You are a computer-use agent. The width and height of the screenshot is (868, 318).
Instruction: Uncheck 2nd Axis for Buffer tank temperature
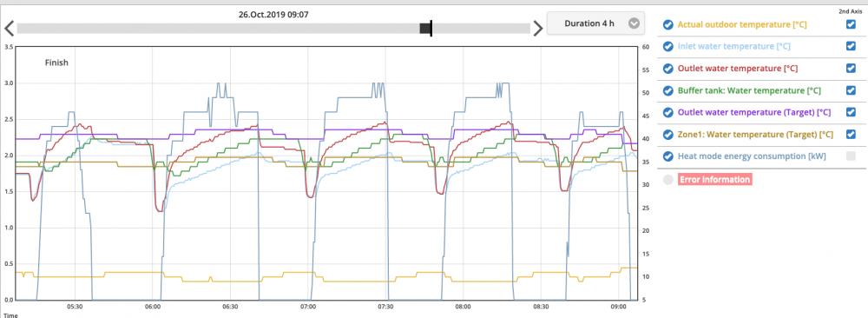[x=851, y=90]
